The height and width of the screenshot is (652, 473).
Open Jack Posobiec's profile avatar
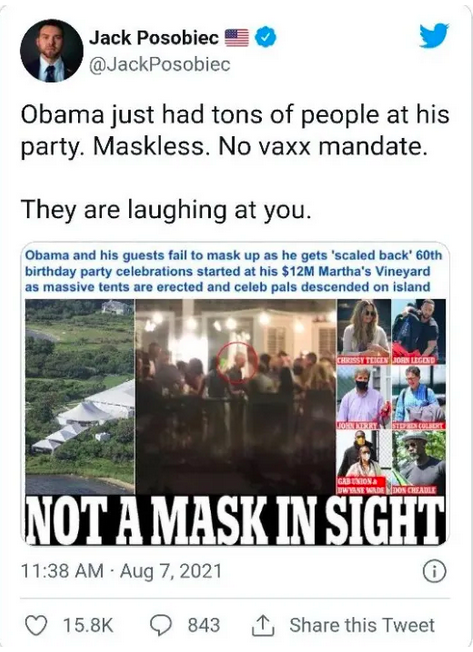52,51
